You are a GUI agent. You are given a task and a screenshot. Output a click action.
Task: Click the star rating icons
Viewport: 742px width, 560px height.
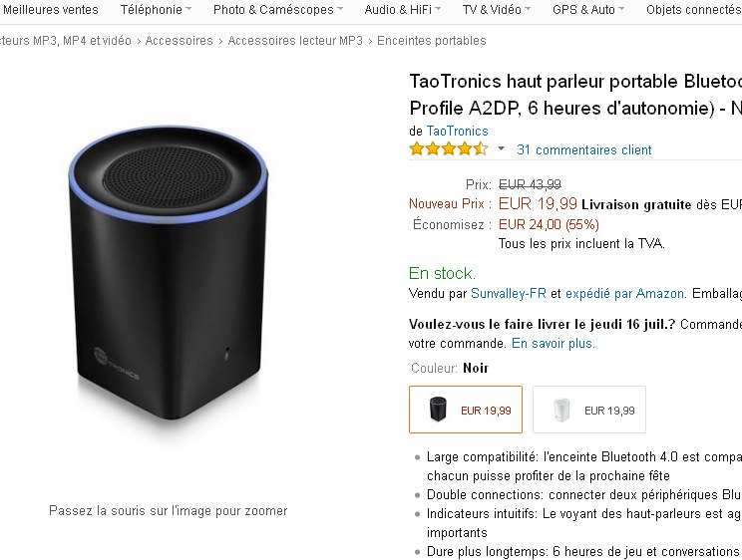448,149
